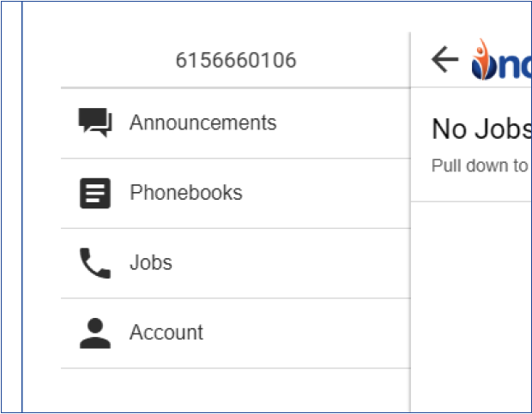The width and height of the screenshot is (532, 414).
Task: Click the Announcements speech bubbles icon
Action: point(95,123)
